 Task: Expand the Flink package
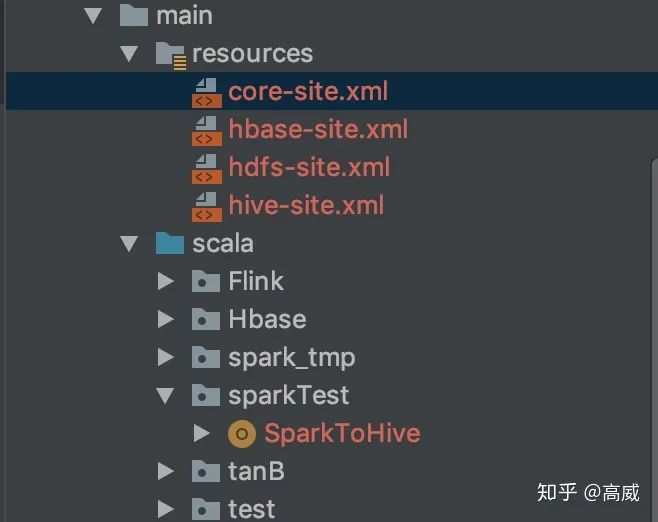(166, 281)
